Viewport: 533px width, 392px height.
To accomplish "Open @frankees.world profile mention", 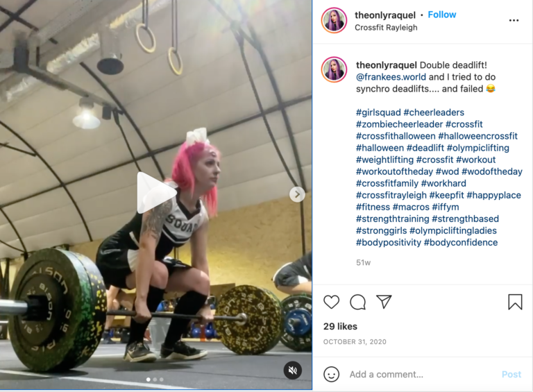I will coord(391,77).
